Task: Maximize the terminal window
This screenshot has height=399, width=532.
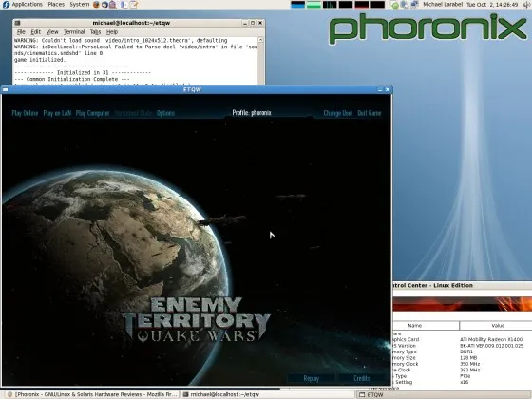Action: (x=253, y=23)
